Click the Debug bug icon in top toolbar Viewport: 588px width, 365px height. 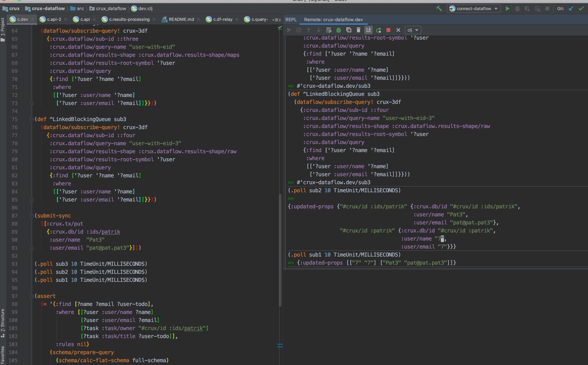pyautogui.click(x=517, y=8)
